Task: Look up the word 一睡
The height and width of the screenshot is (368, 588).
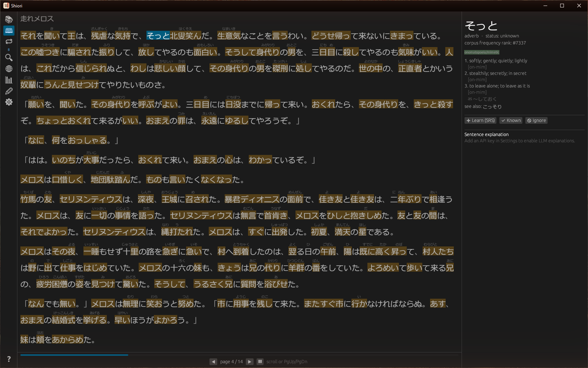Action: 91,252
